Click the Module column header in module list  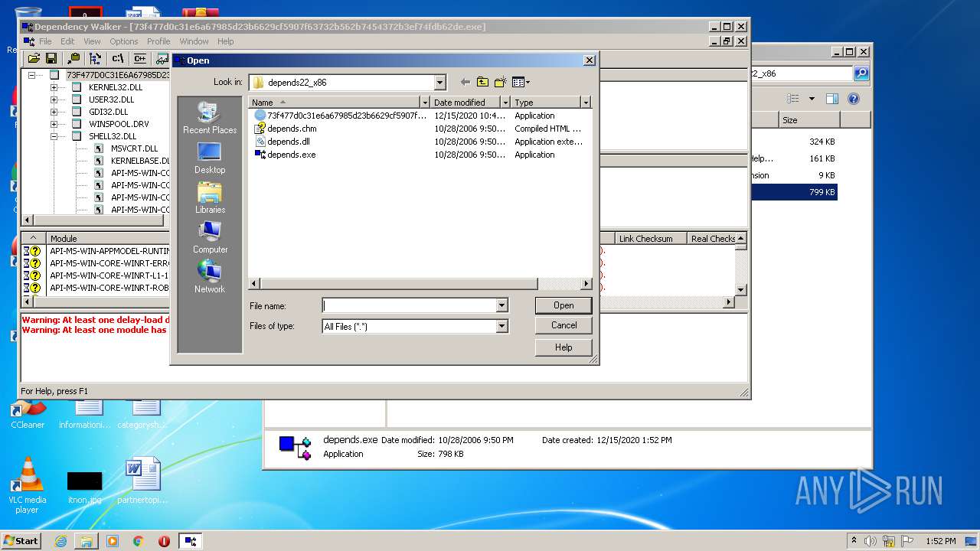click(x=107, y=238)
